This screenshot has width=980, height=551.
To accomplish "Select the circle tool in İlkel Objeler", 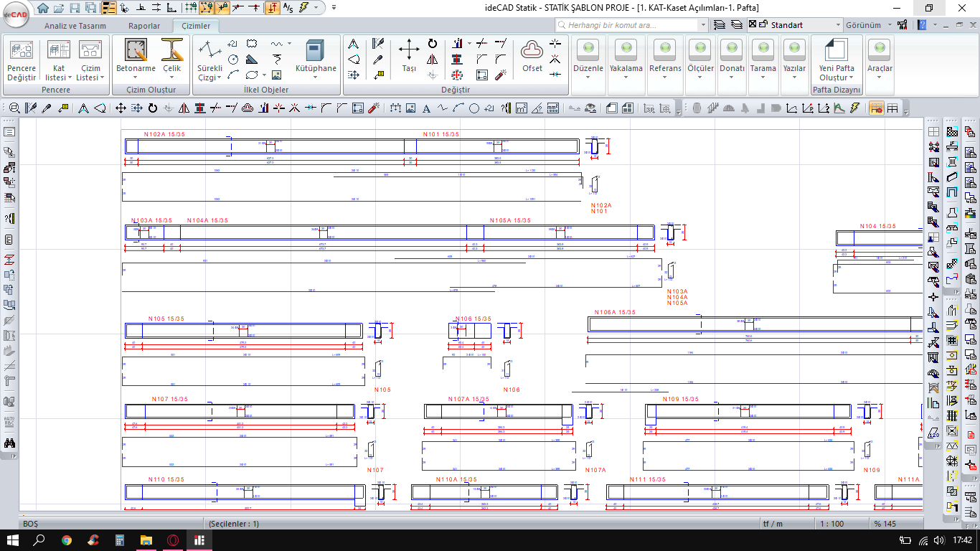I will pos(232,59).
